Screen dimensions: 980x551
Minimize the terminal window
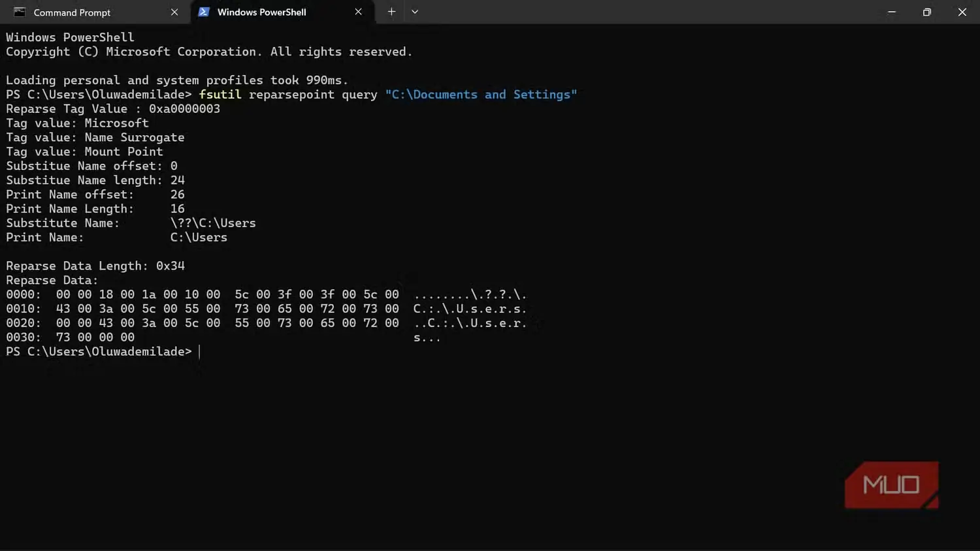(x=892, y=12)
